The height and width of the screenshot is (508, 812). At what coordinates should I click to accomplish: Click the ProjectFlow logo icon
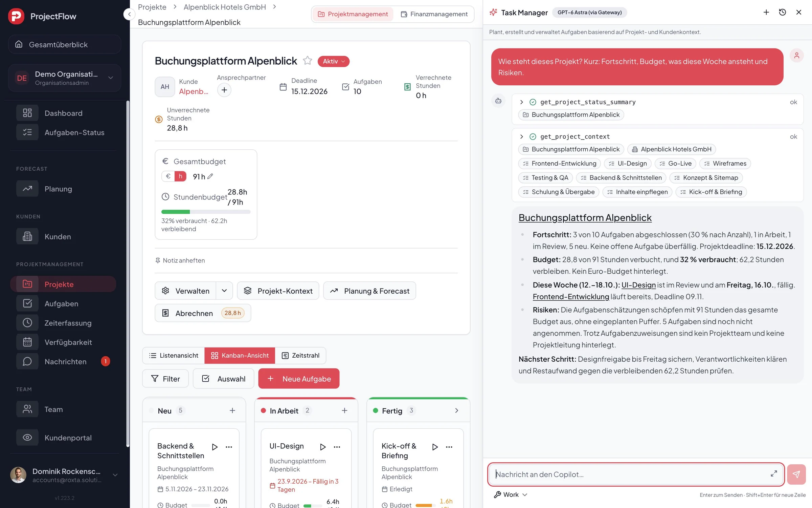click(16, 16)
